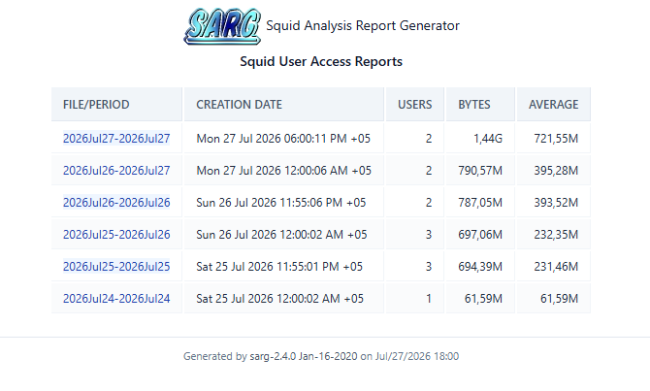
Task: Click average value 393,52M
Action: tap(556, 202)
